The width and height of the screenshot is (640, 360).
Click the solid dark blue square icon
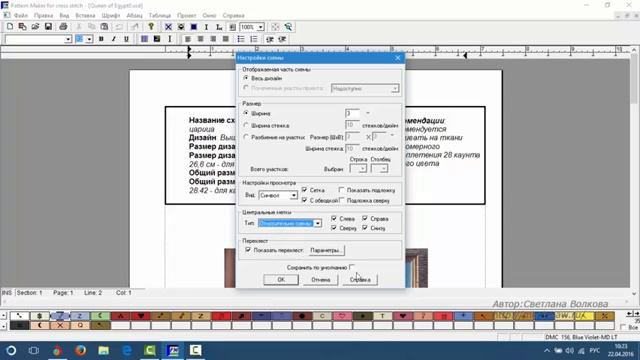[193, 27]
